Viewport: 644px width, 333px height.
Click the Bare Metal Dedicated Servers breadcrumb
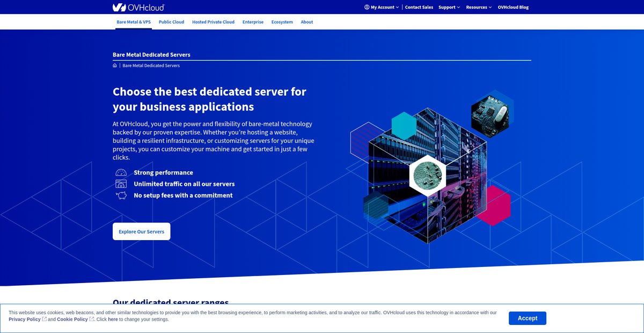tap(151, 66)
